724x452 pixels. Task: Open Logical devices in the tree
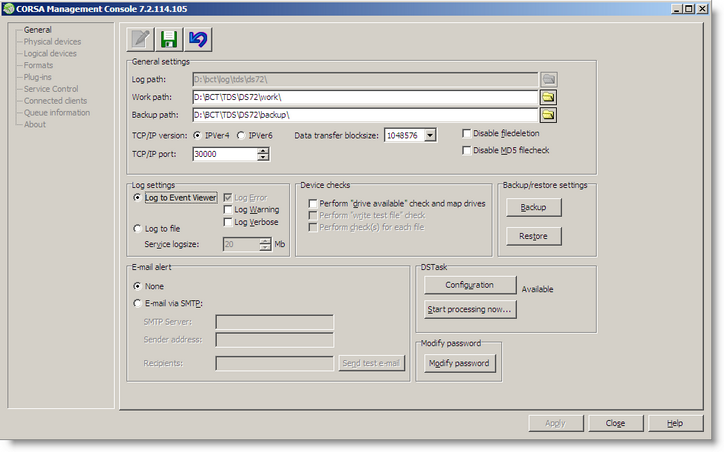[50, 54]
